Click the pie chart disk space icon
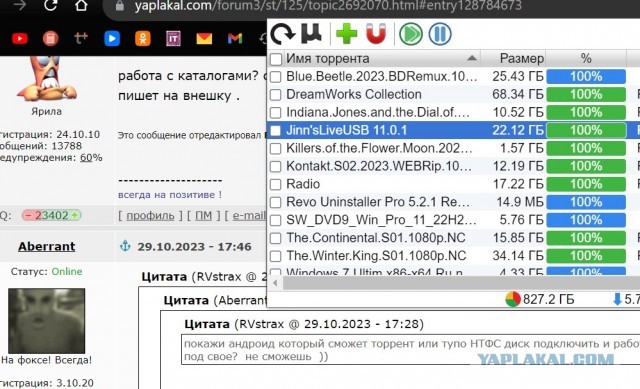Viewport: 640px width, 389px height. [513, 299]
